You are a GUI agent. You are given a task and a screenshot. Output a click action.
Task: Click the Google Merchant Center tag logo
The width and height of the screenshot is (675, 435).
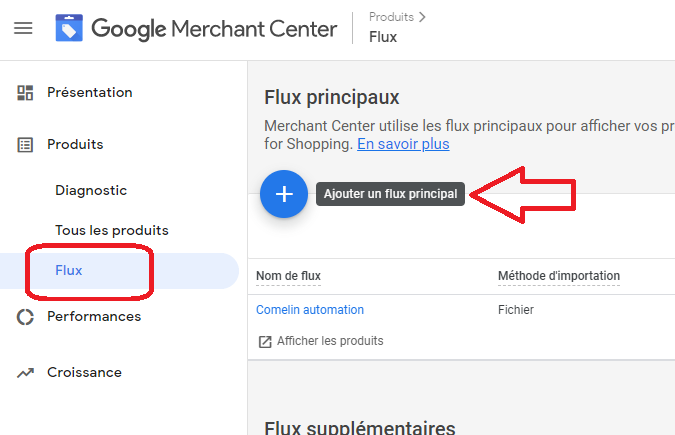(69, 28)
